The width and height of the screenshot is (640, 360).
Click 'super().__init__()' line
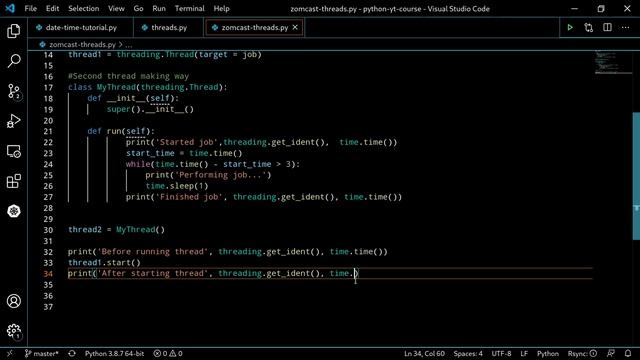tap(150, 109)
